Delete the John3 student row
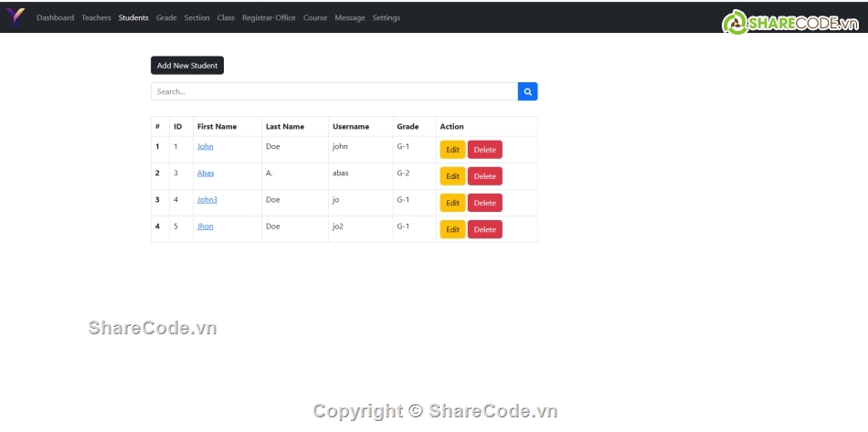Screen dimensions: 868x432 (484, 203)
